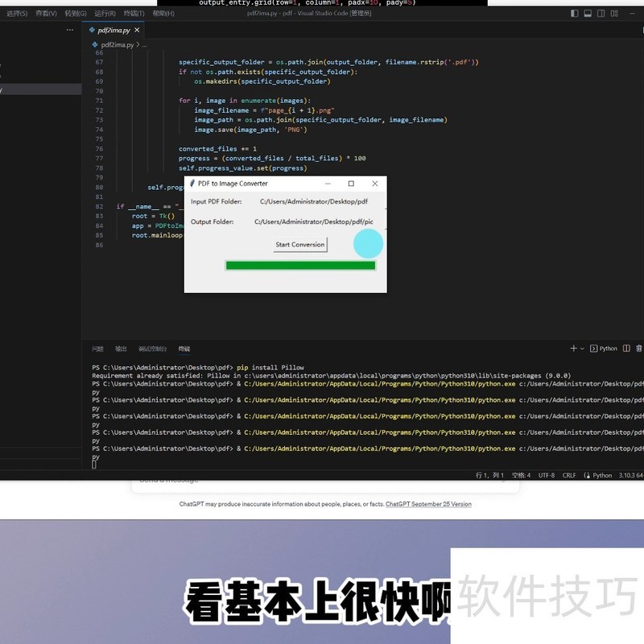Click the green conversion progress bar
This screenshot has width=644, height=644.
tap(300, 266)
